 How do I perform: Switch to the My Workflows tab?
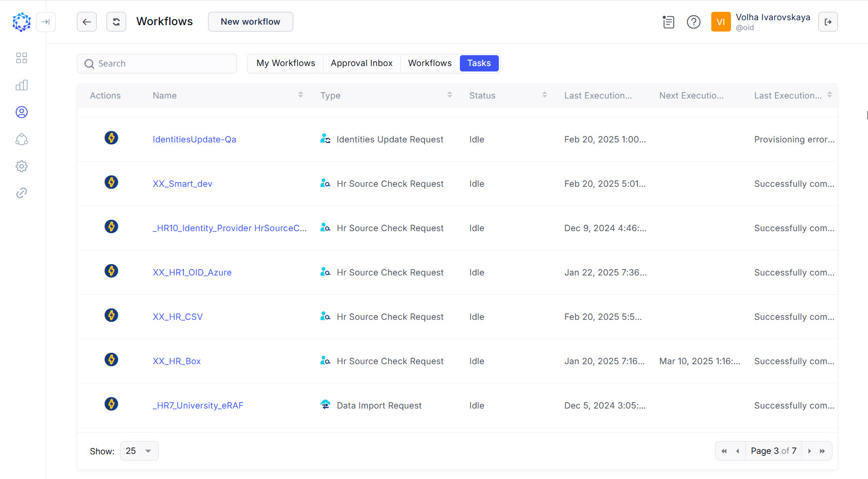coord(285,64)
